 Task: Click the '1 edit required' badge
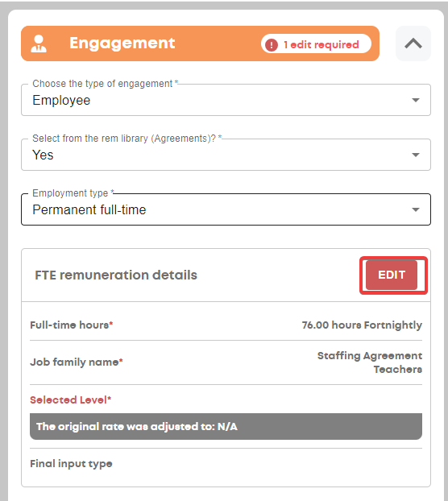coord(316,44)
